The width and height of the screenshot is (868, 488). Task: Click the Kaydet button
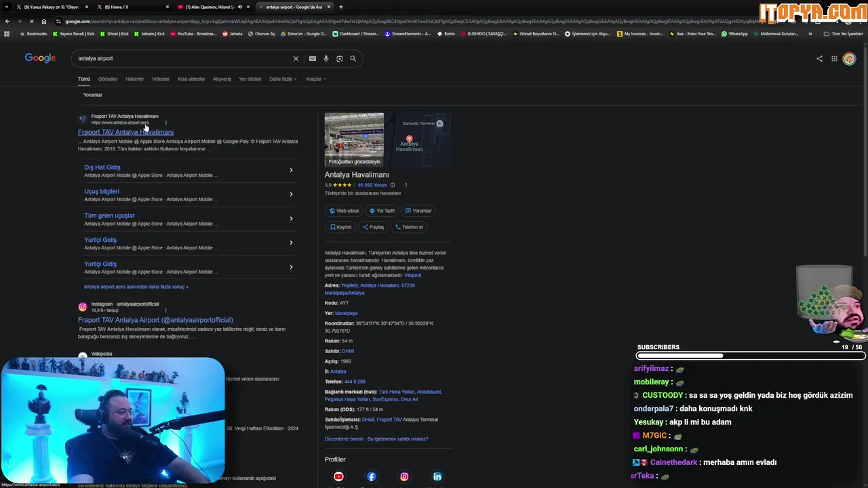340,227
